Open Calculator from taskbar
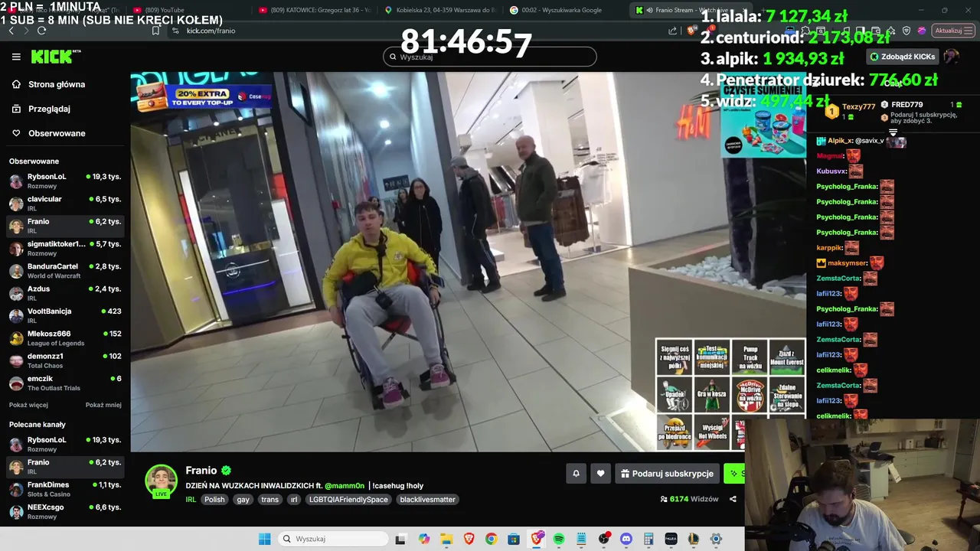 point(648,539)
